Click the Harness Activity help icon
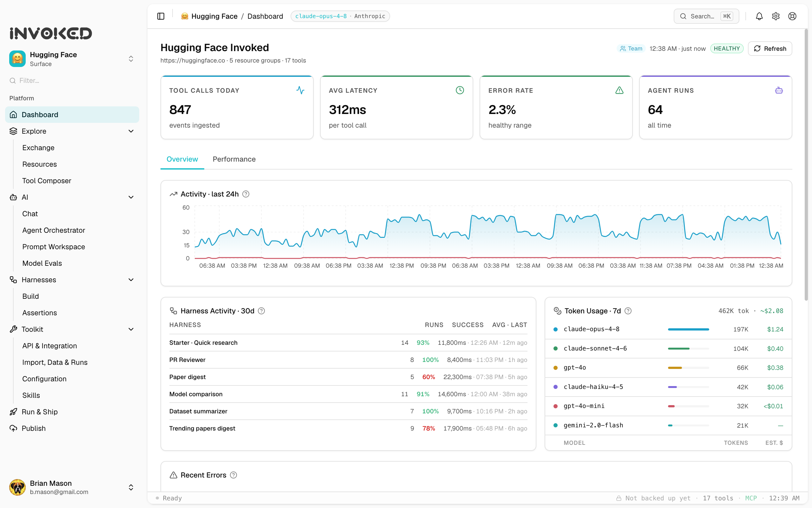Image resolution: width=812 pixels, height=508 pixels. (261, 311)
